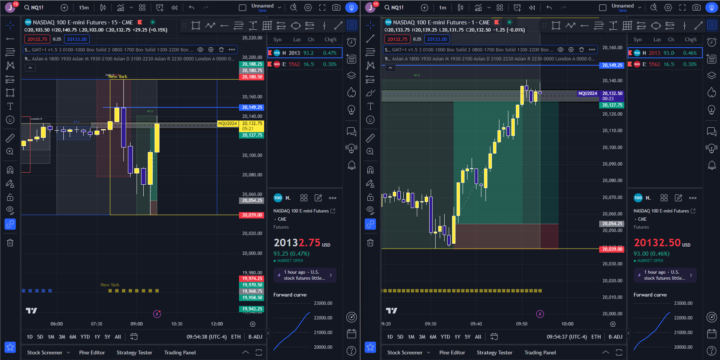Image resolution: width=720 pixels, height=360 pixels.
Task: Take a snapshot with camera icon in right window
Action: tap(697, 8)
